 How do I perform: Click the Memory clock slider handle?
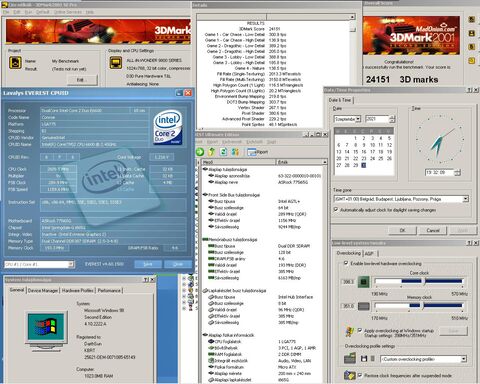[422, 306]
